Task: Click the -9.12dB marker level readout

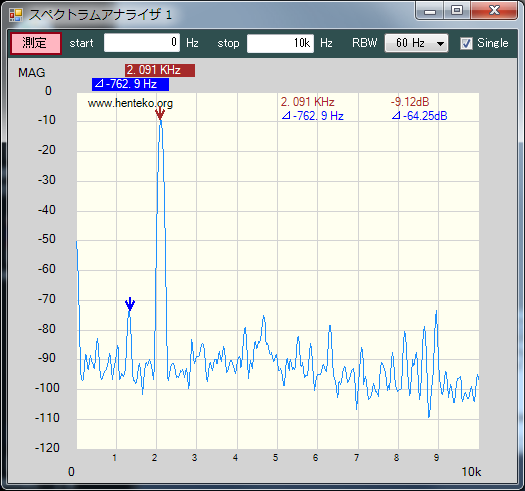Action: coord(410,102)
